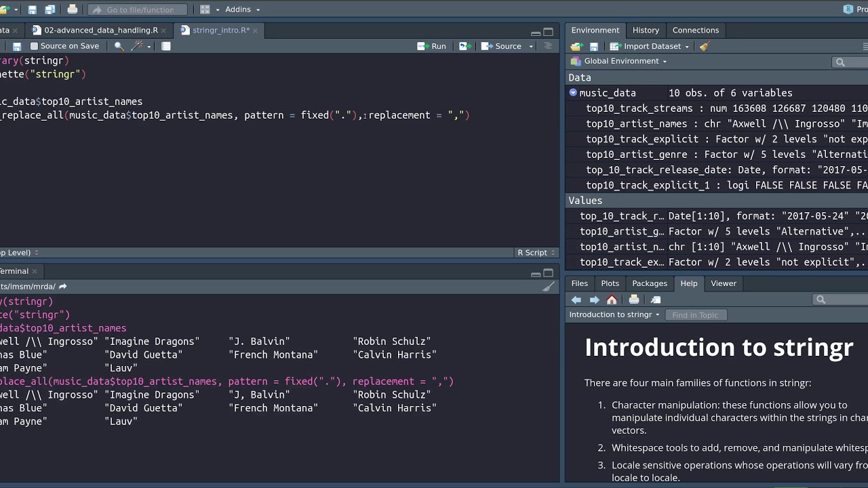Open the console working directory arrow icon

62,287
